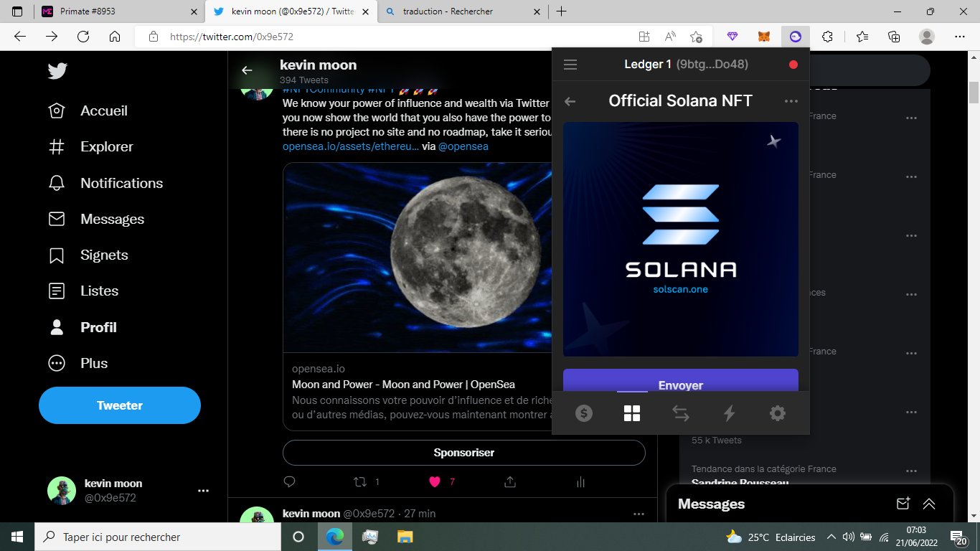The image size is (980, 551).
Task: Reload the current page
Action: [83, 37]
